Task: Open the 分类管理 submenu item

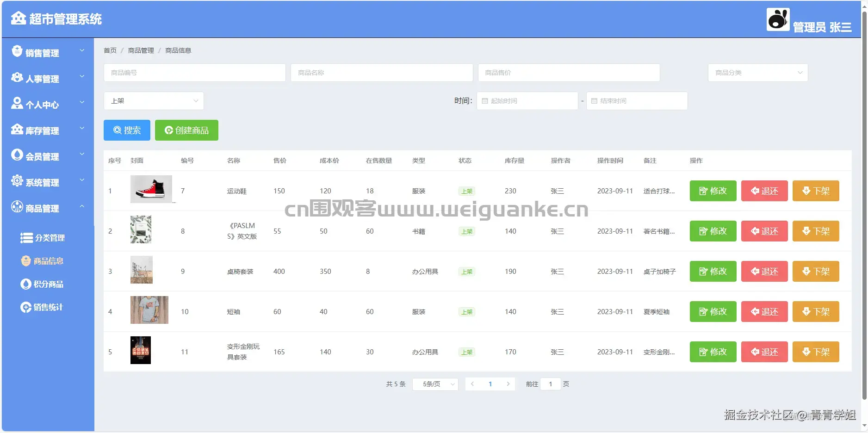Action: coord(48,238)
